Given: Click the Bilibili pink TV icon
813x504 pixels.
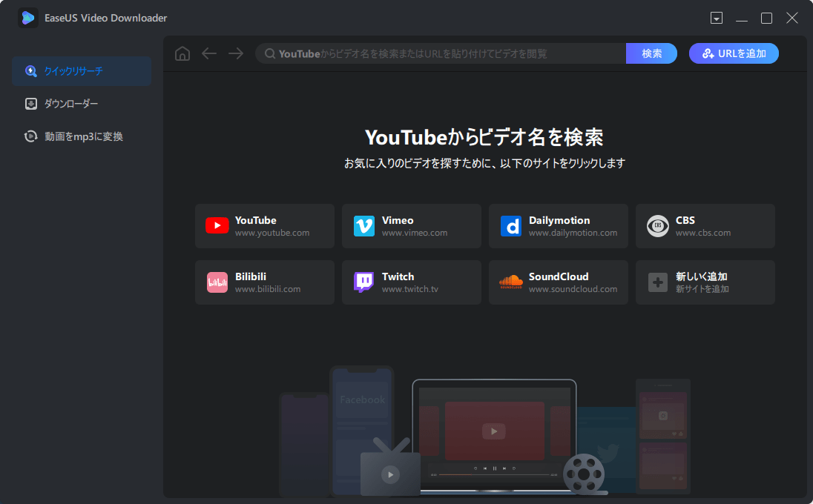Looking at the screenshot, I should (x=217, y=282).
